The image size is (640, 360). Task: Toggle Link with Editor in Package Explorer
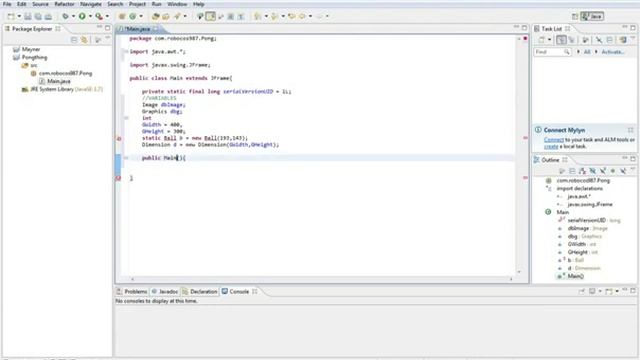(84, 40)
